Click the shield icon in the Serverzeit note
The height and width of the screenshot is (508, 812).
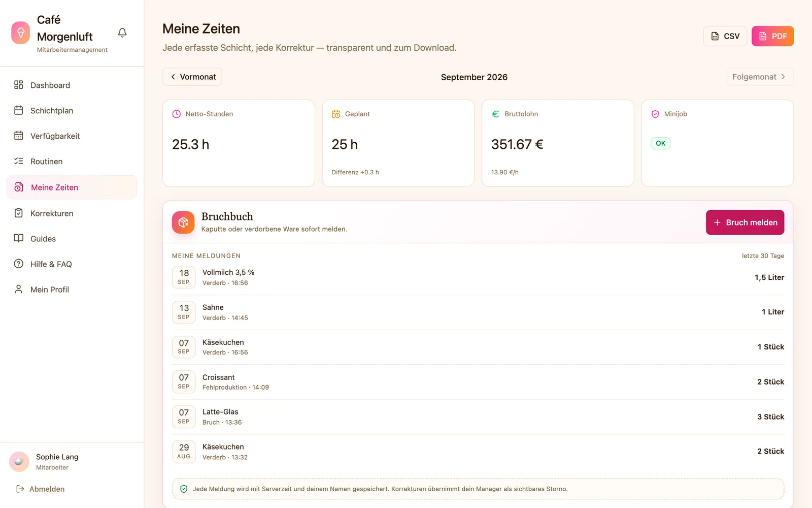pos(184,489)
